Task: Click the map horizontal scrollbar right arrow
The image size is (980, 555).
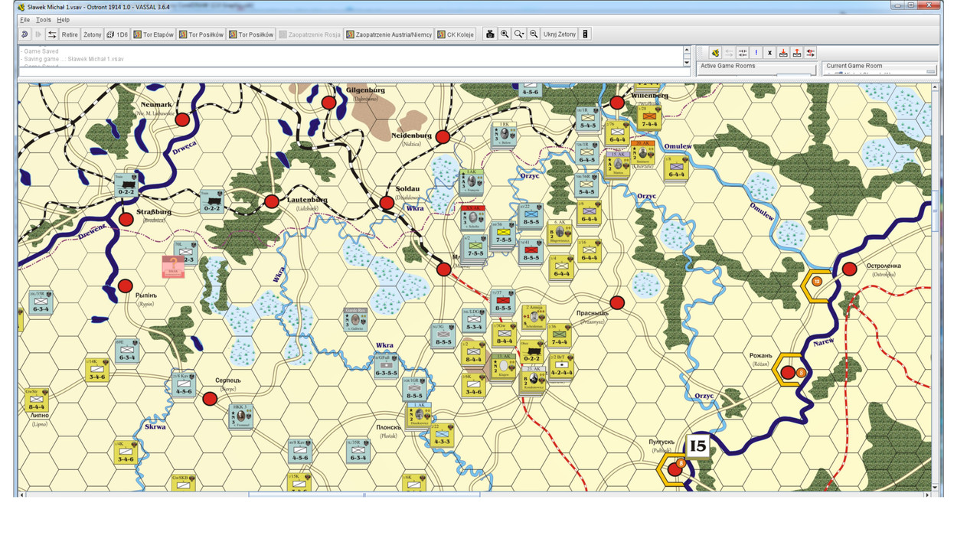Action: tap(927, 495)
